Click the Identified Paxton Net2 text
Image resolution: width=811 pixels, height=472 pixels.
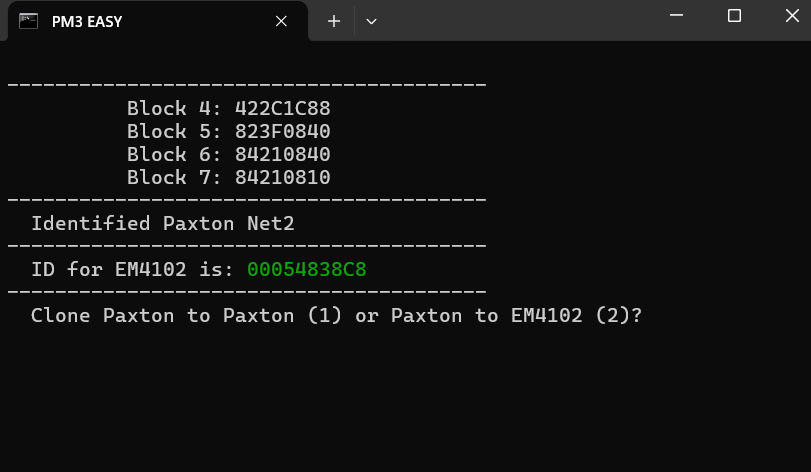163,224
